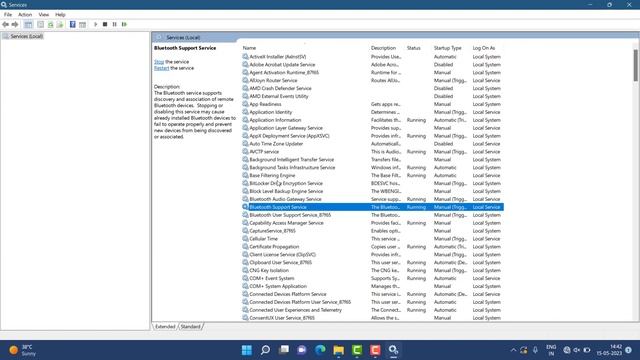Sort services by the Name column header

[x=249, y=48]
